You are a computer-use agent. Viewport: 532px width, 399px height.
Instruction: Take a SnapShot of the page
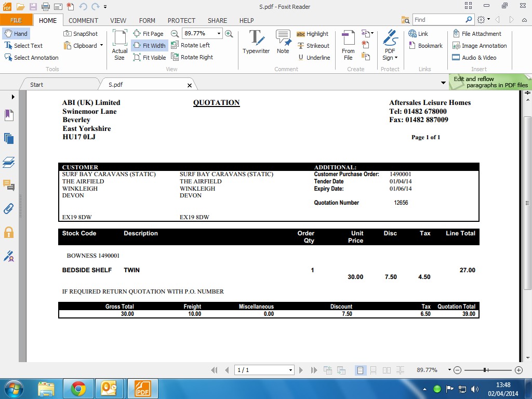pos(81,34)
